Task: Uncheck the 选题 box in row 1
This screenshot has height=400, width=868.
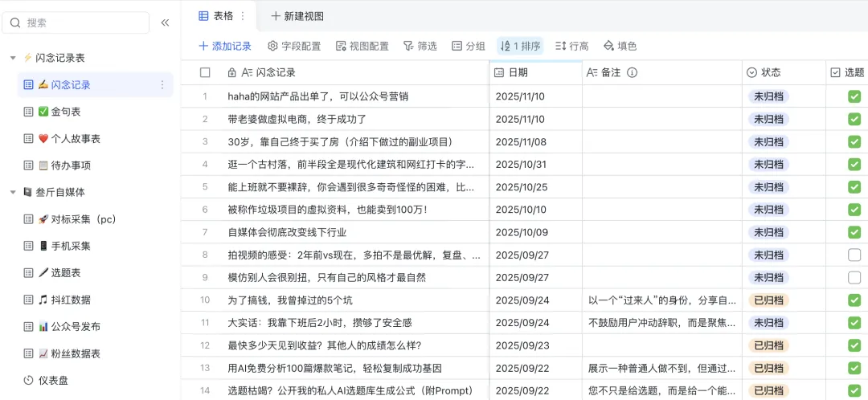Action: pyautogui.click(x=854, y=96)
